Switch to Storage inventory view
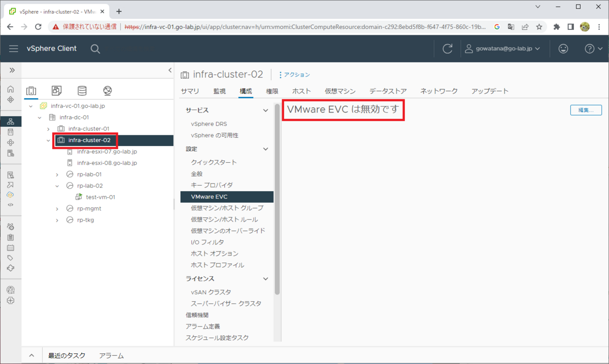609x364 pixels. tap(82, 91)
